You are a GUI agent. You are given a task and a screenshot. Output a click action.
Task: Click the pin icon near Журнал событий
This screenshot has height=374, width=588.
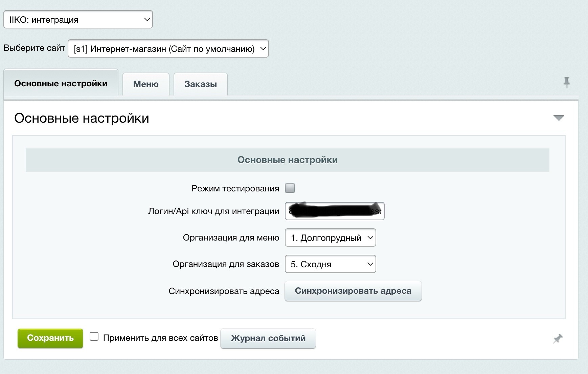pos(558,338)
